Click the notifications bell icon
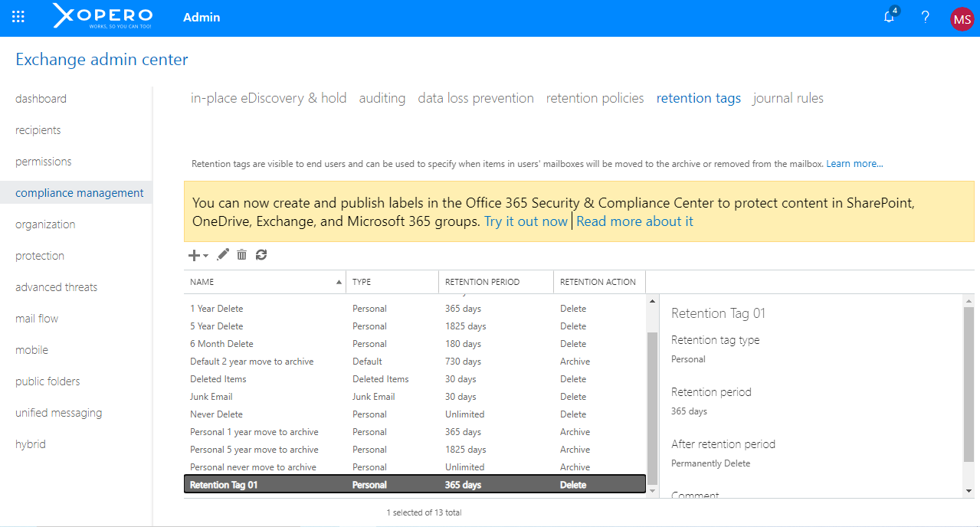980x527 pixels. pyautogui.click(x=889, y=17)
